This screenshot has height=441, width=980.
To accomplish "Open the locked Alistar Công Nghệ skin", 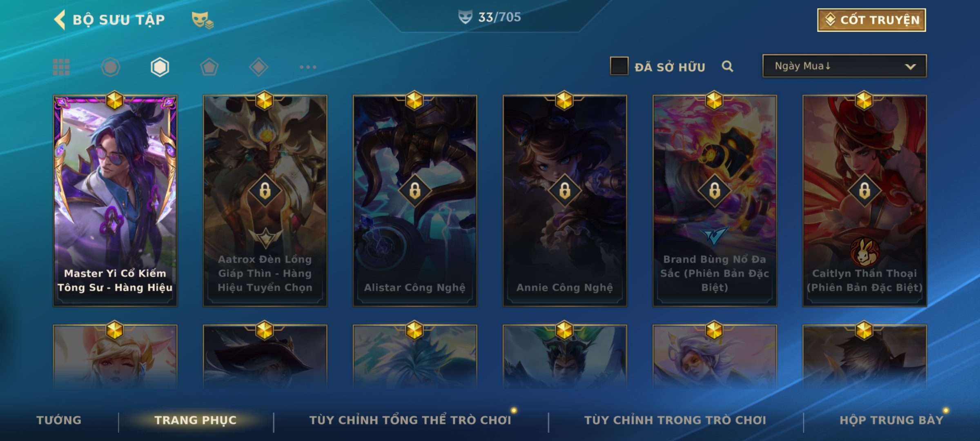I will [x=415, y=201].
